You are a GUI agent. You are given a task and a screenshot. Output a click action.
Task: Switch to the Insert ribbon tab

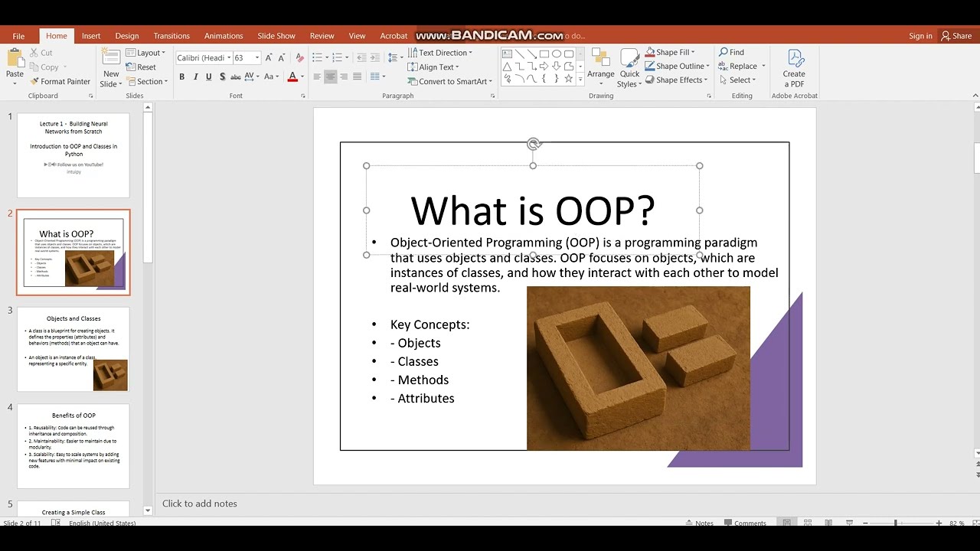tap(91, 36)
